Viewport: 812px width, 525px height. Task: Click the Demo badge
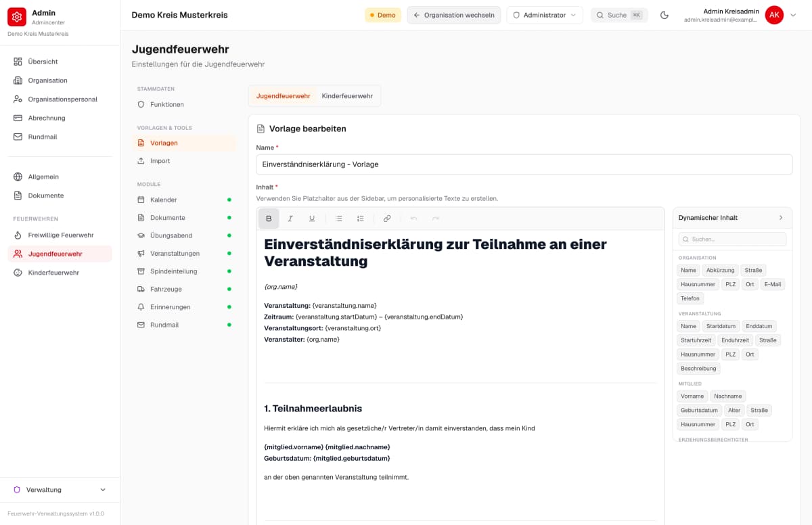[x=383, y=15]
